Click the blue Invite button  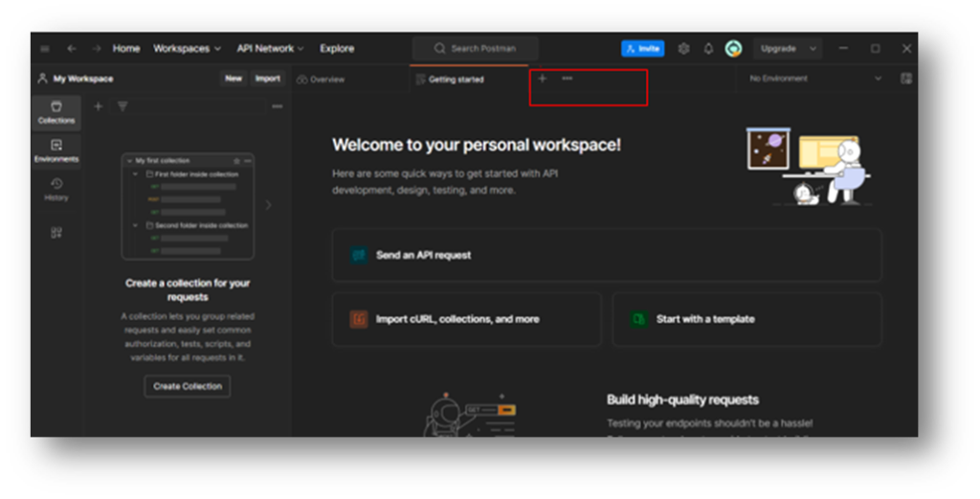(642, 49)
